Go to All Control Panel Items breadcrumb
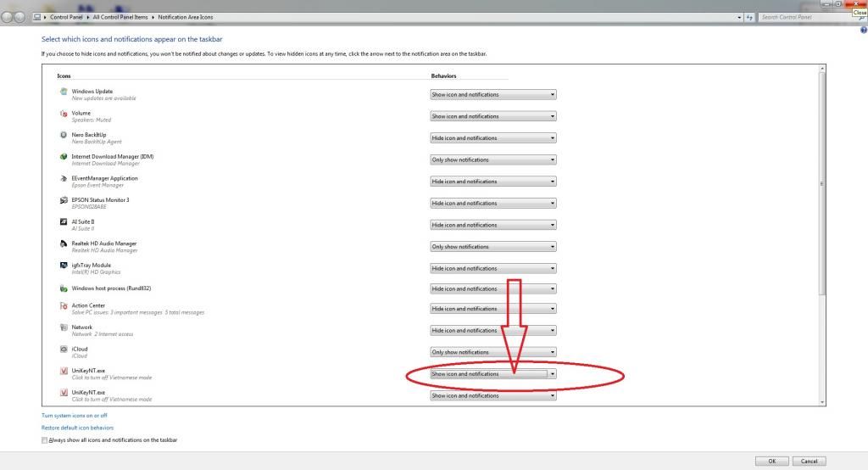This screenshot has height=470, width=868. [120, 17]
